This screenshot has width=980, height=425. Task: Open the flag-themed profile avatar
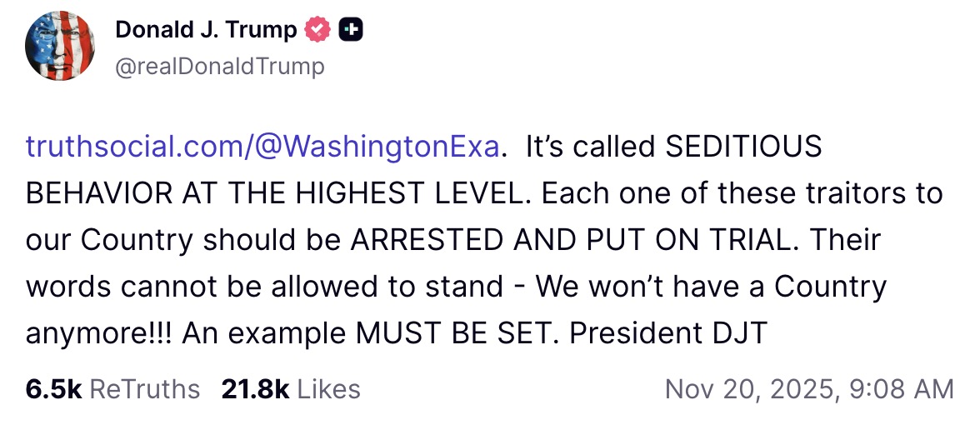point(61,47)
